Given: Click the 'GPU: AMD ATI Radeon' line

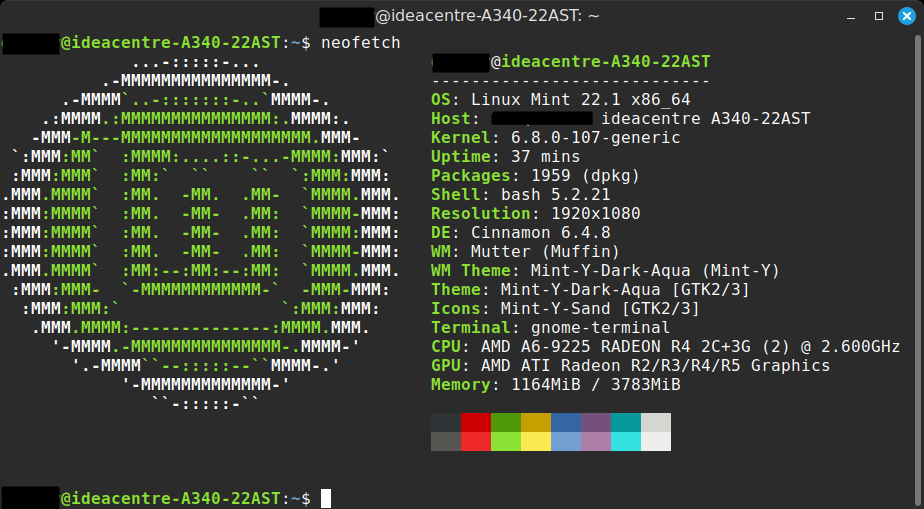Looking at the screenshot, I should (630, 366).
